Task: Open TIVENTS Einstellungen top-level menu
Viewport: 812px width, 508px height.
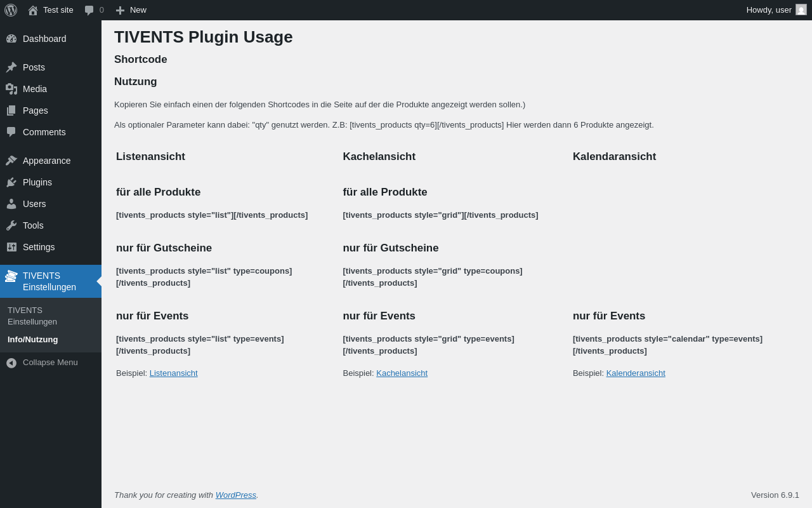Action: (51, 281)
